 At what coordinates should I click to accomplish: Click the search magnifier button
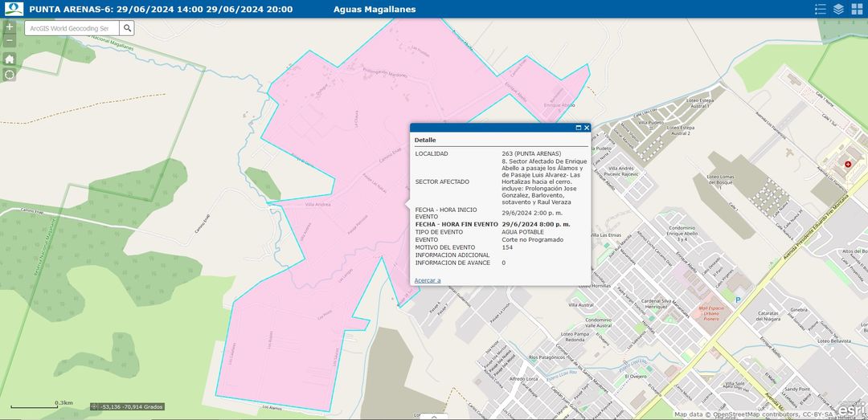127,28
